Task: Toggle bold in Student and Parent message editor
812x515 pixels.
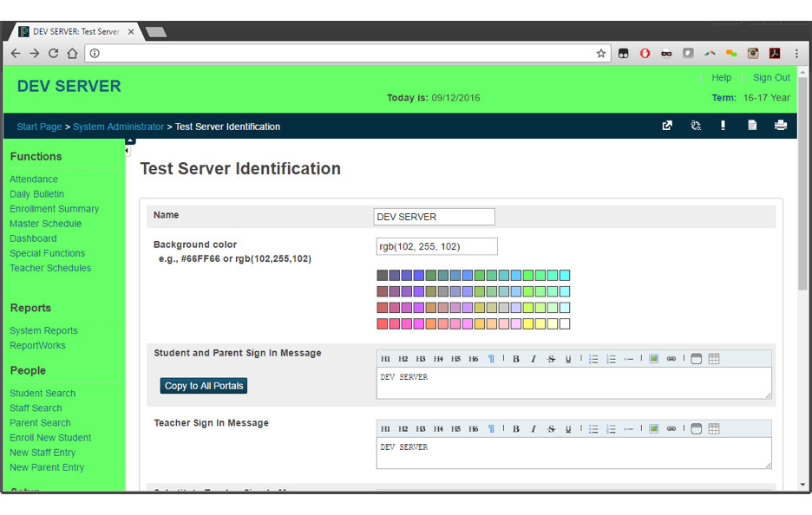Action: [x=515, y=359]
